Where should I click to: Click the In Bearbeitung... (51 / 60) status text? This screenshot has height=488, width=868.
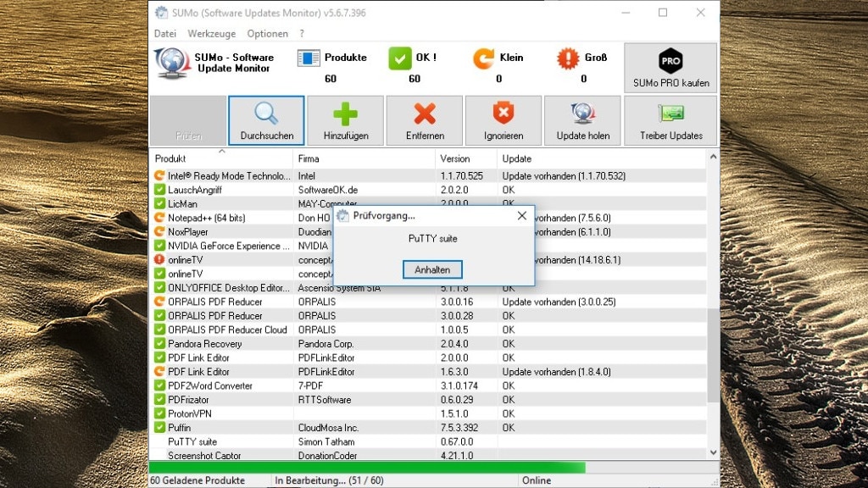click(x=329, y=480)
